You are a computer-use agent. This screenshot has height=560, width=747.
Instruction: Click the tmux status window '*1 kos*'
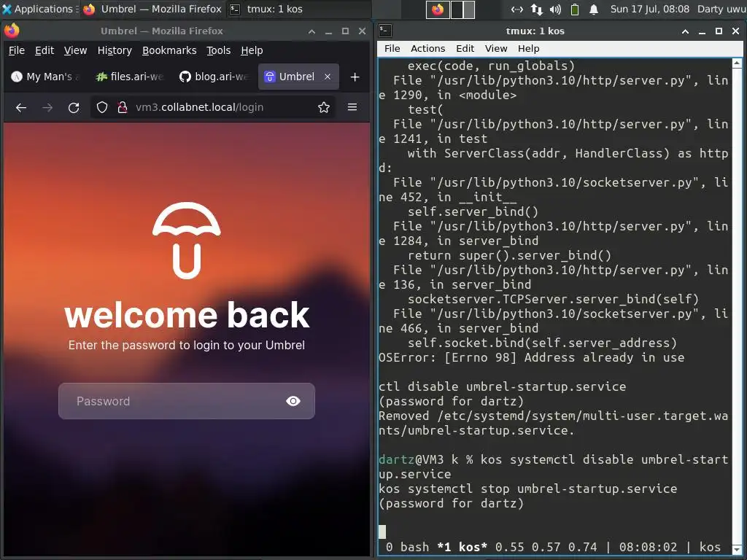(462, 547)
